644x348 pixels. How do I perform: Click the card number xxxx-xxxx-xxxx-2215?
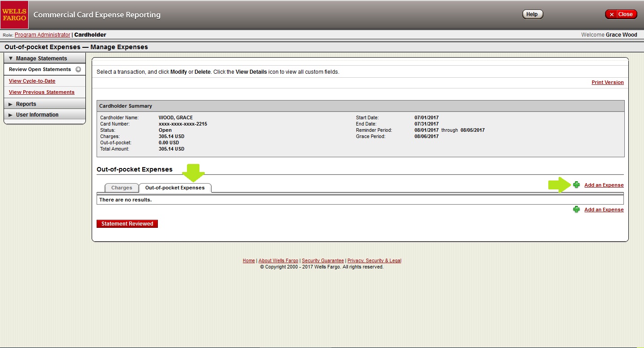click(x=183, y=124)
